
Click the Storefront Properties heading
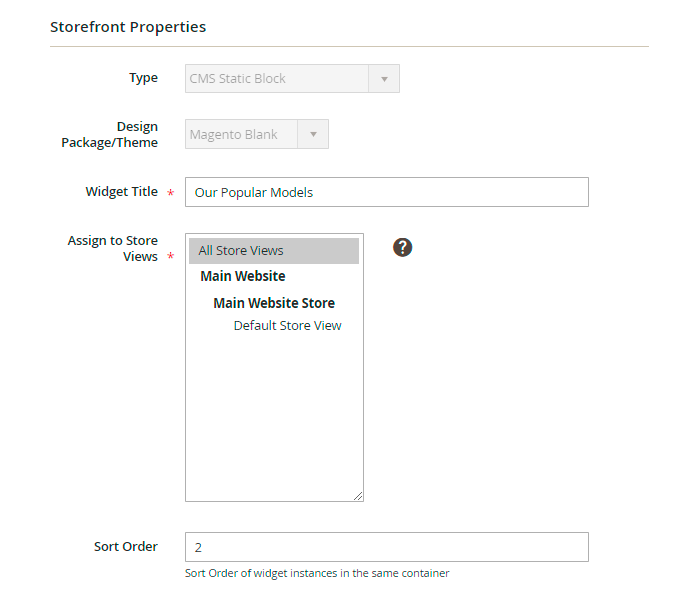(128, 27)
